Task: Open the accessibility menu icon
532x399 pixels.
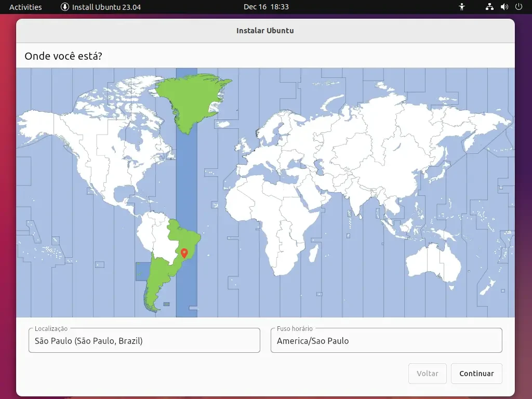Action: [462, 7]
